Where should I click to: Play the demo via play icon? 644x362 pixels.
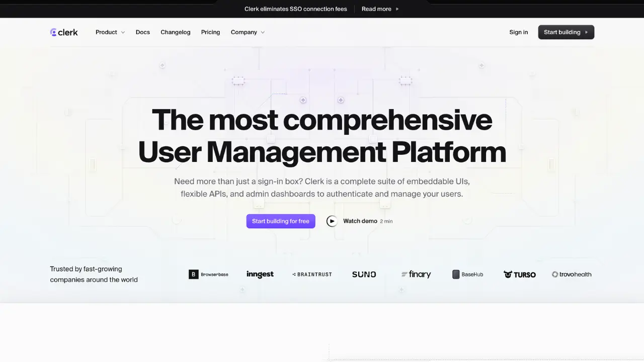pos(332,221)
